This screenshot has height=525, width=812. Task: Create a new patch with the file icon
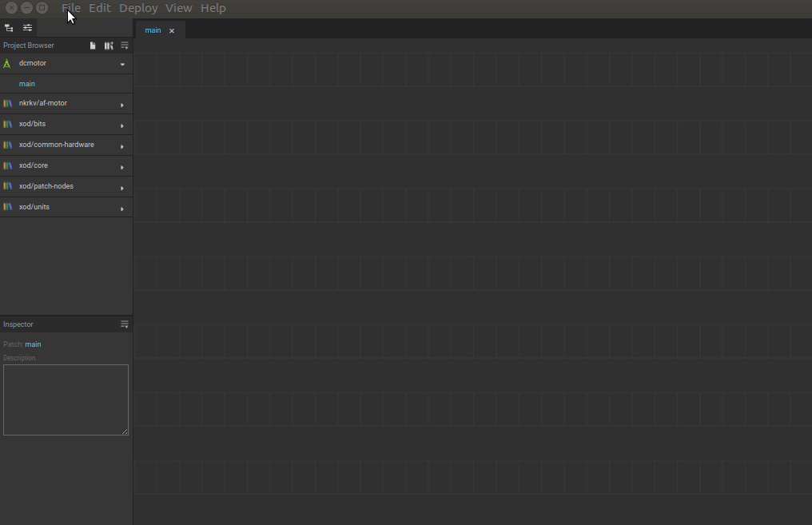93,46
